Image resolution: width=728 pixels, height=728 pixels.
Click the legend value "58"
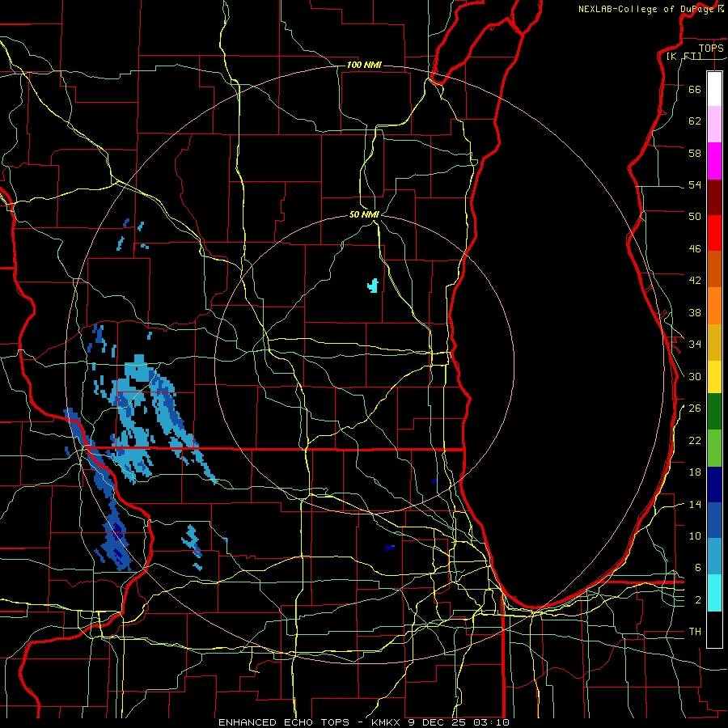tap(695, 153)
